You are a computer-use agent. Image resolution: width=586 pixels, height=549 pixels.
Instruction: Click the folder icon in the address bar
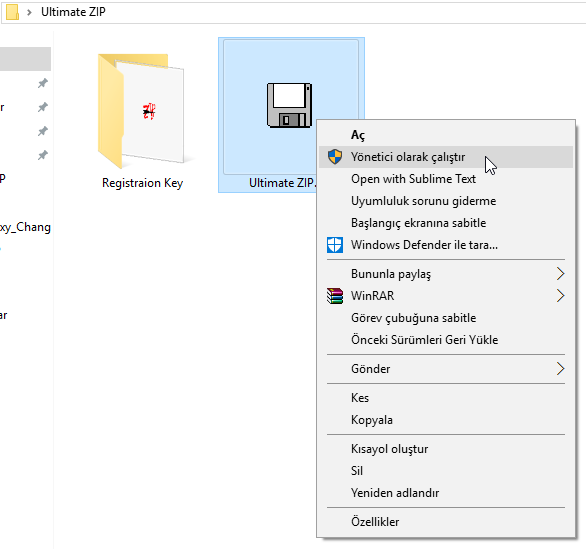[x=12, y=12]
